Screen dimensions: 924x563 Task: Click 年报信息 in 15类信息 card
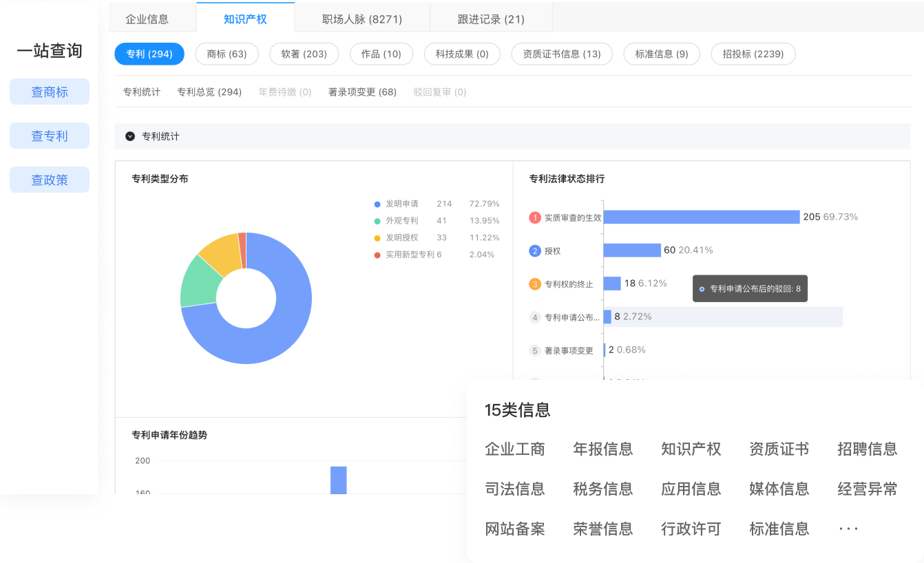point(603,449)
